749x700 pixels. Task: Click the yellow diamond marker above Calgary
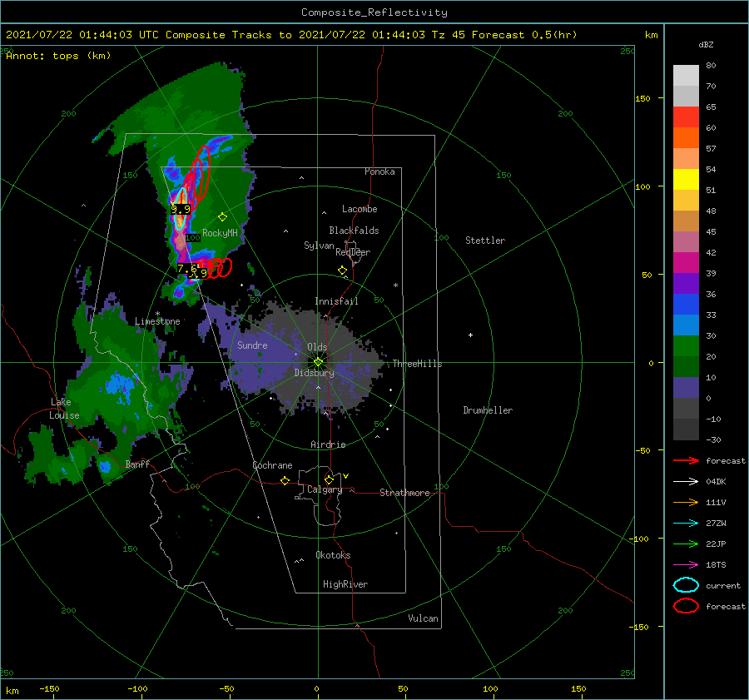329,479
